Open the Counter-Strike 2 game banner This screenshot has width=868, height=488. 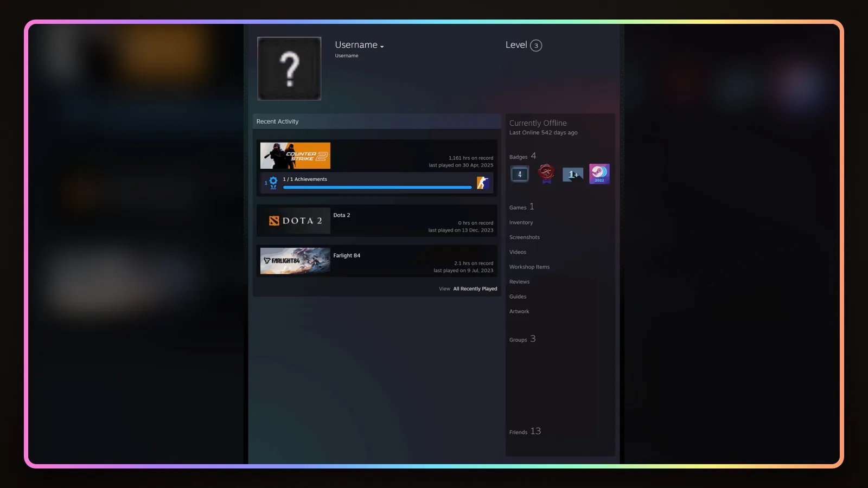click(x=295, y=156)
